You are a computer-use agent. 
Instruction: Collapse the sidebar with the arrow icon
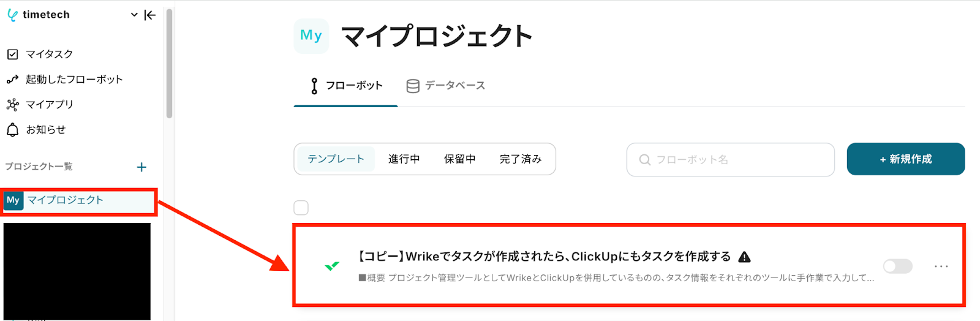point(150,15)
